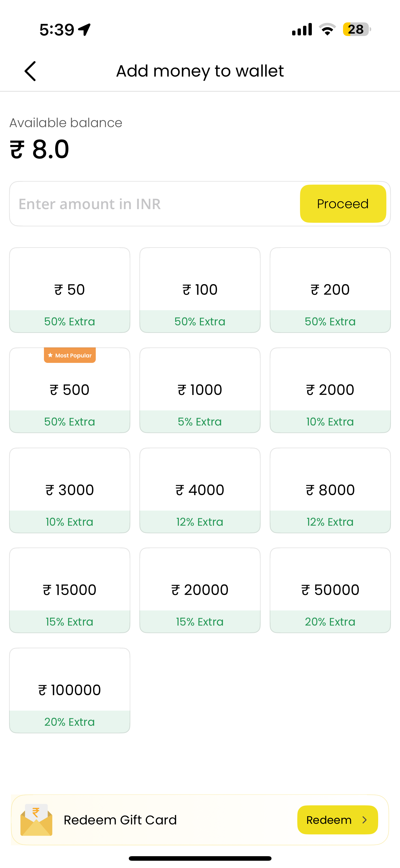The image size is (400, 868).
Task: Tap the chevron on Redeem button
Action: pyautogui.click(x=364, y=820)
